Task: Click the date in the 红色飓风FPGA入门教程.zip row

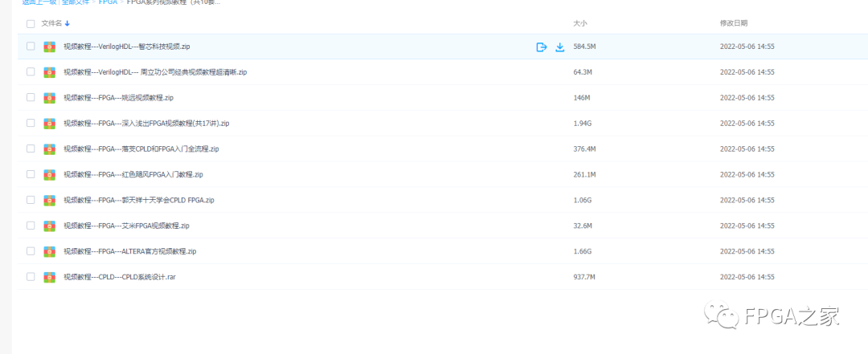Action: coord(747,175)
